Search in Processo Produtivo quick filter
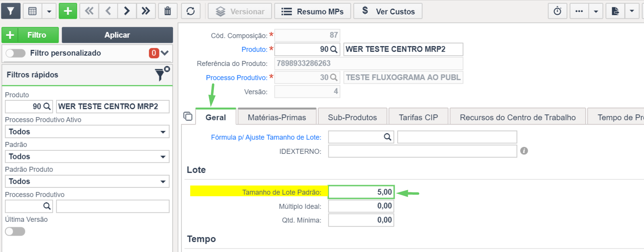 [x=47, y=206]
